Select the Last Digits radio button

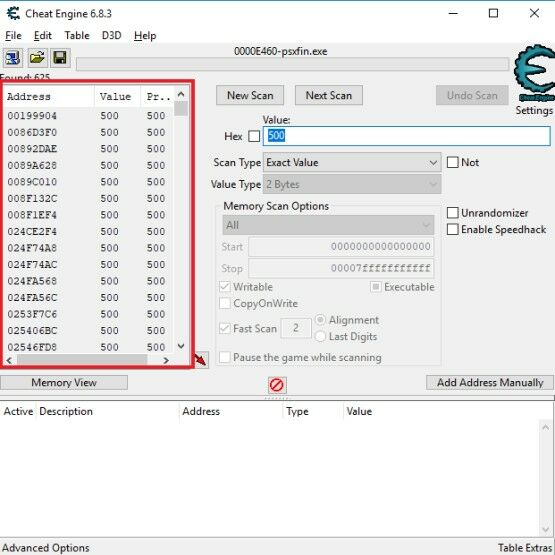click(x=320, y=336)
